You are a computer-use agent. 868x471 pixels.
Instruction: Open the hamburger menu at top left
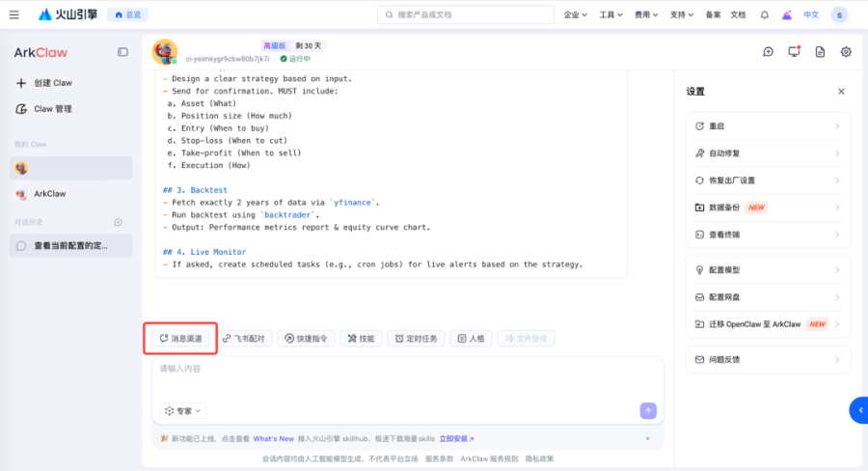click(14, 15)
